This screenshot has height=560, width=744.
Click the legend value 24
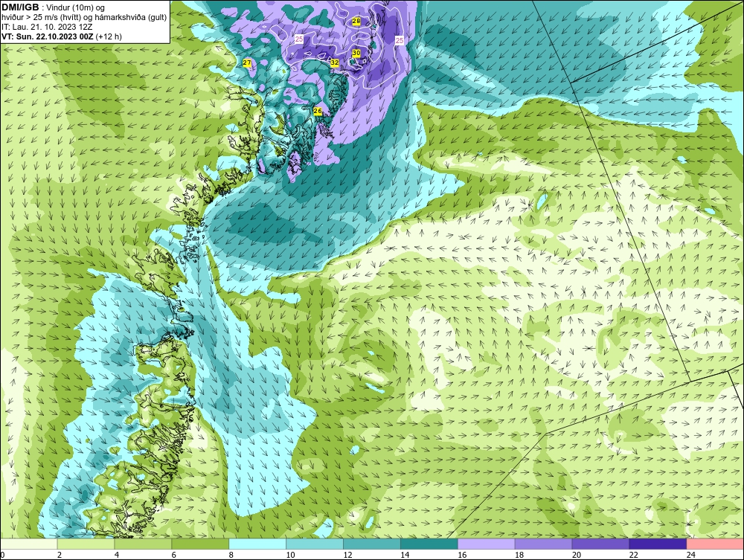pyautogui.click(x=691, y=555)
